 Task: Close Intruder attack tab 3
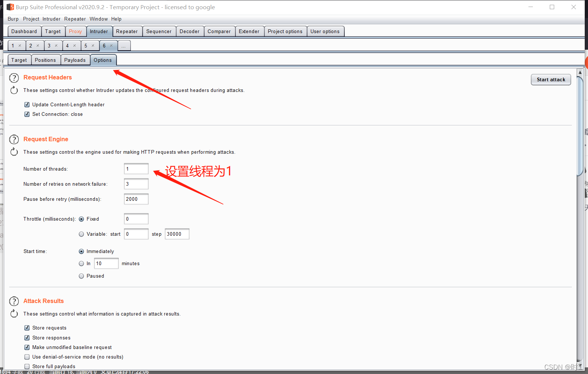pos(56,46)
